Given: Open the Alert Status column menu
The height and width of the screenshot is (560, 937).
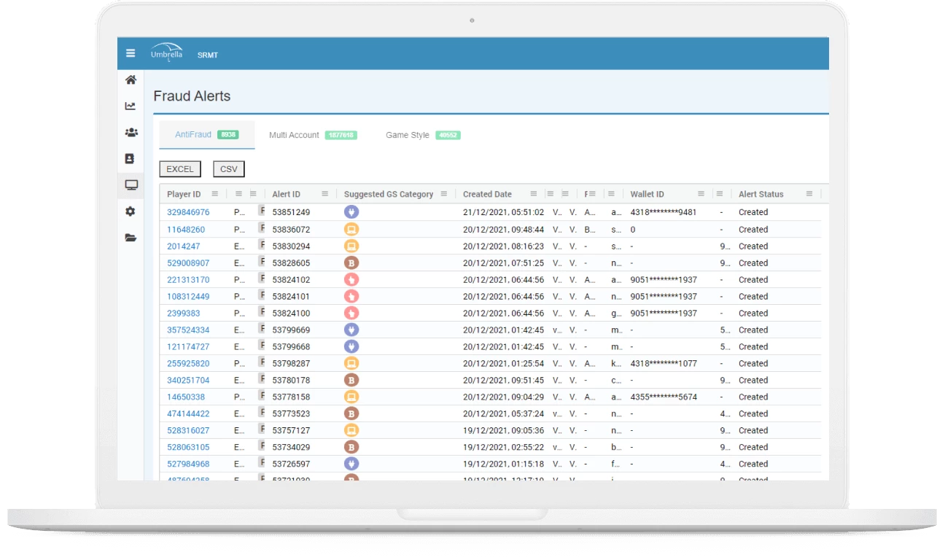Looking at the screenshot, I should pos(809,194).
